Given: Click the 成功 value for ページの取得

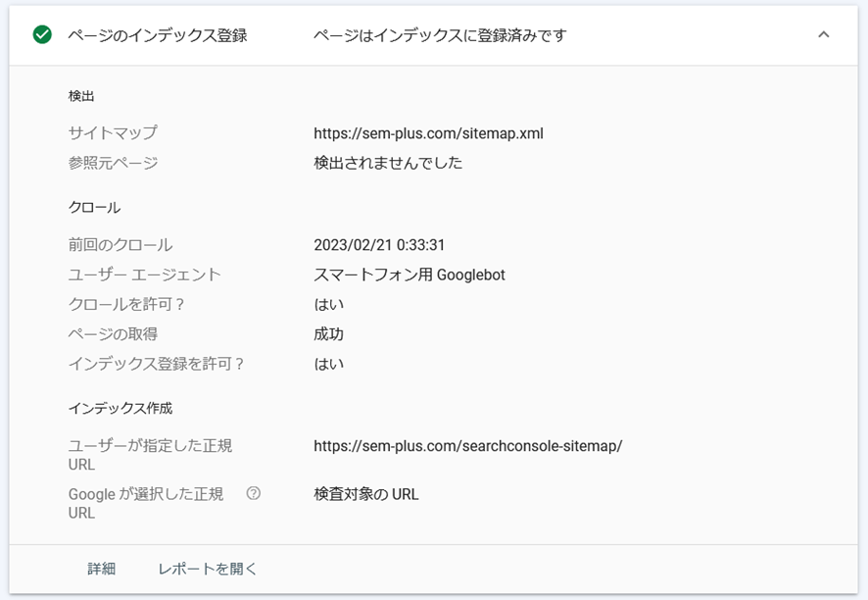Looking at the screenshot, I should [x=329, y=334].
